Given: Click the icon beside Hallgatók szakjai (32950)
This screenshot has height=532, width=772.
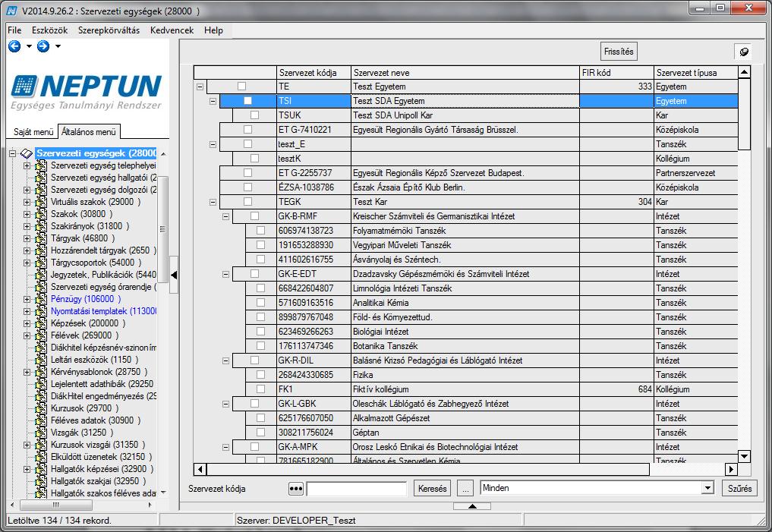Looking at the screenshot, I should pos(41,481).
